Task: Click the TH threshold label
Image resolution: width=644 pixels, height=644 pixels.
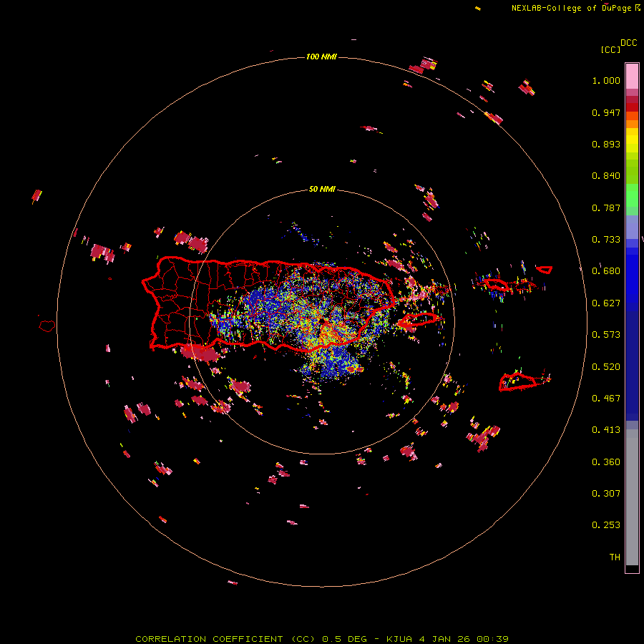Action: click(x=615, y=557)
